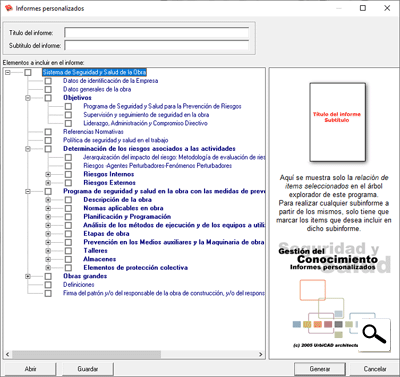Expand the Obras grandes node
The width and height of the screenshot is (400, 377).
28,276
